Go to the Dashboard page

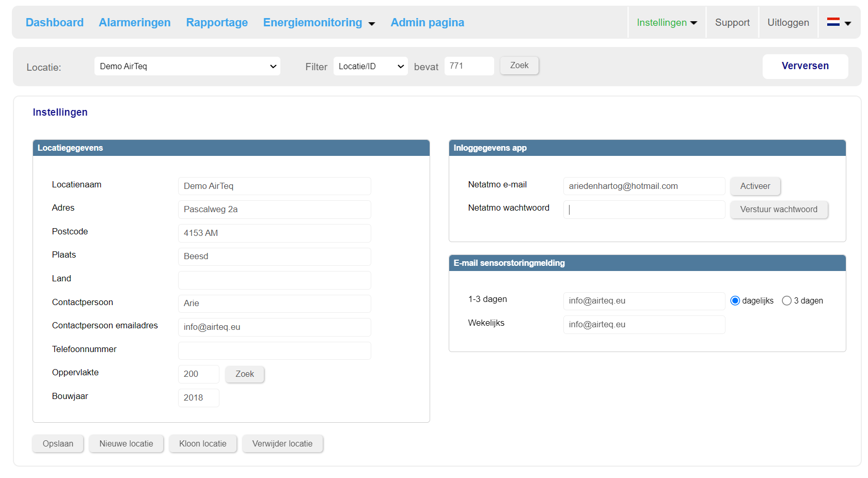(55, 23)
